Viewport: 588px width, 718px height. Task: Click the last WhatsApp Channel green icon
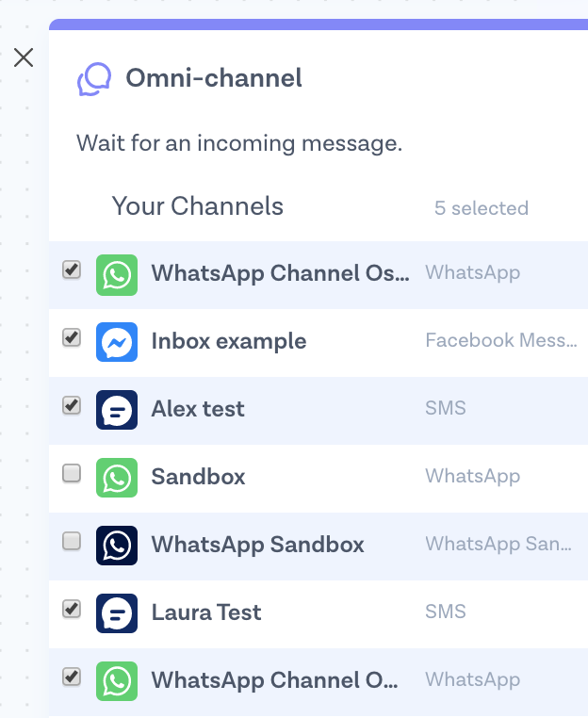[x=117, y=680]
